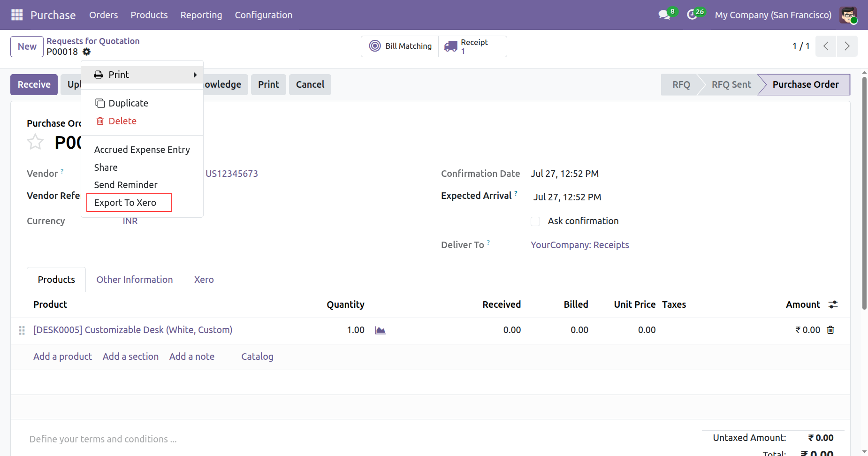Go to next record arrow
The height and width of the screenshot is (456, 868).
847,46
